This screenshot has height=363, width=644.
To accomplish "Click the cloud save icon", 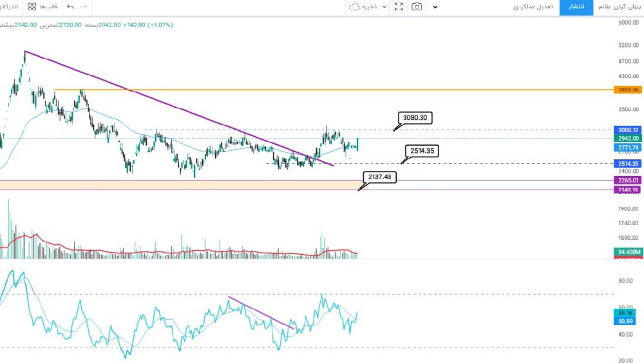I will [x=354, y=6].
